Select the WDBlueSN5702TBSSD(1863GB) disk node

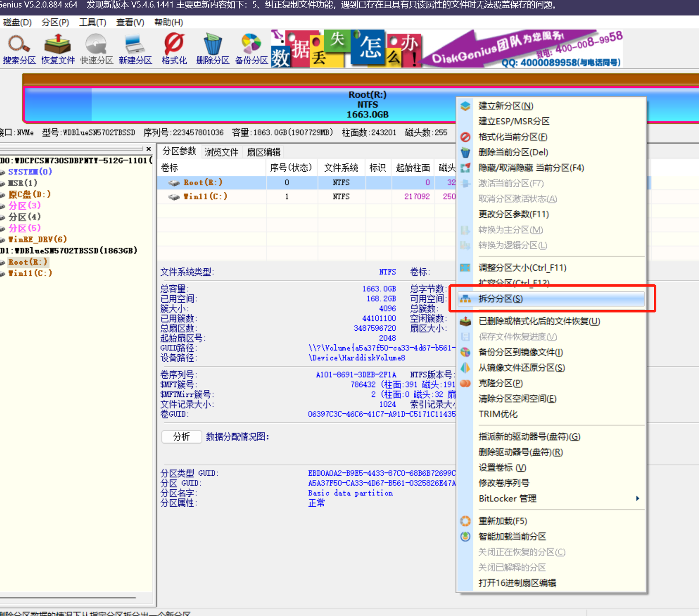[x=69, y=251]
